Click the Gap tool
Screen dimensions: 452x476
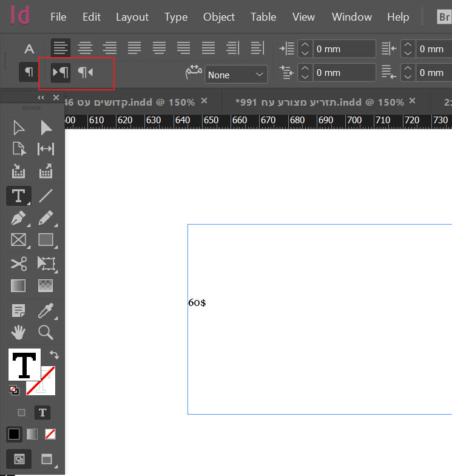click(46, 149)
